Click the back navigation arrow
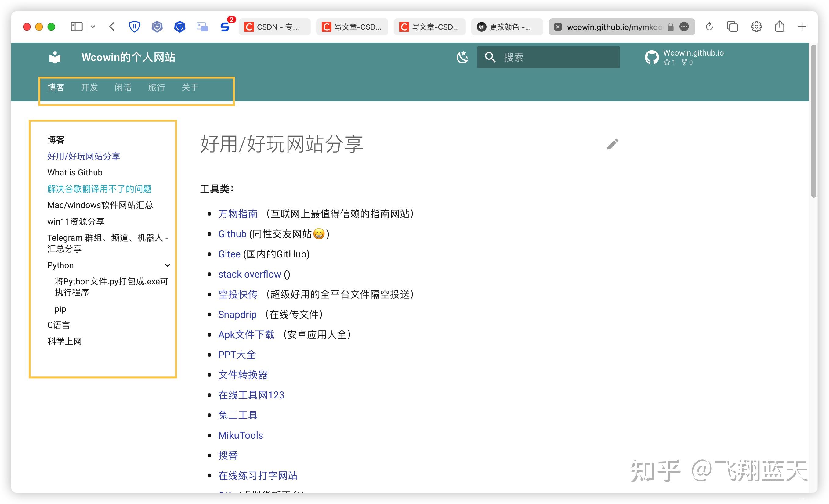Screen dimensions: 829x504 pos(112,27)
